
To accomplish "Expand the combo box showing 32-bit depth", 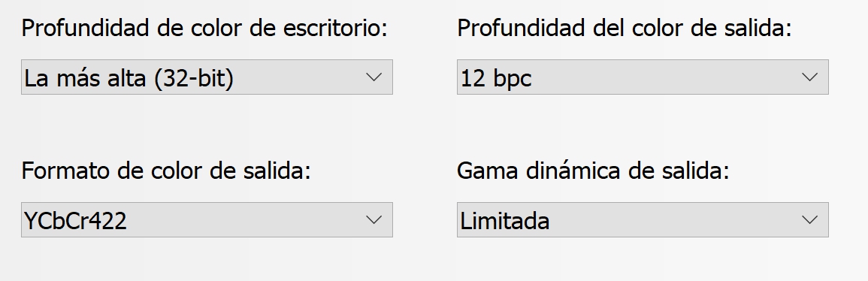I will click(207, 77).
